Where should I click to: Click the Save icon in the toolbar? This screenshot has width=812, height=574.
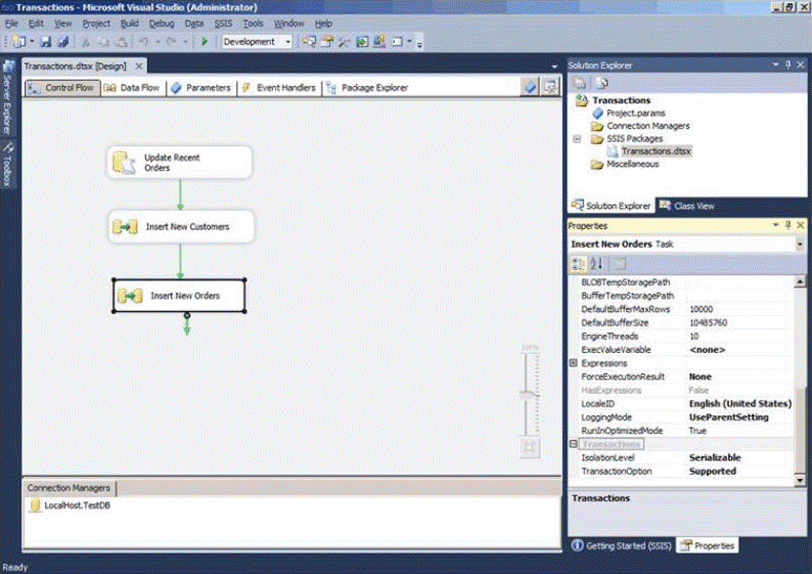(47, 42)
